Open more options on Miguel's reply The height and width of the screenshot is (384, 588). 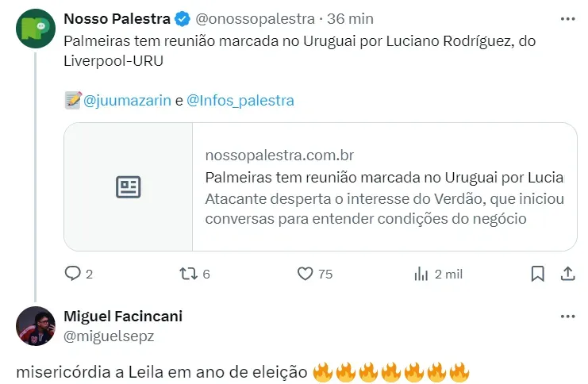click(567, 316)
